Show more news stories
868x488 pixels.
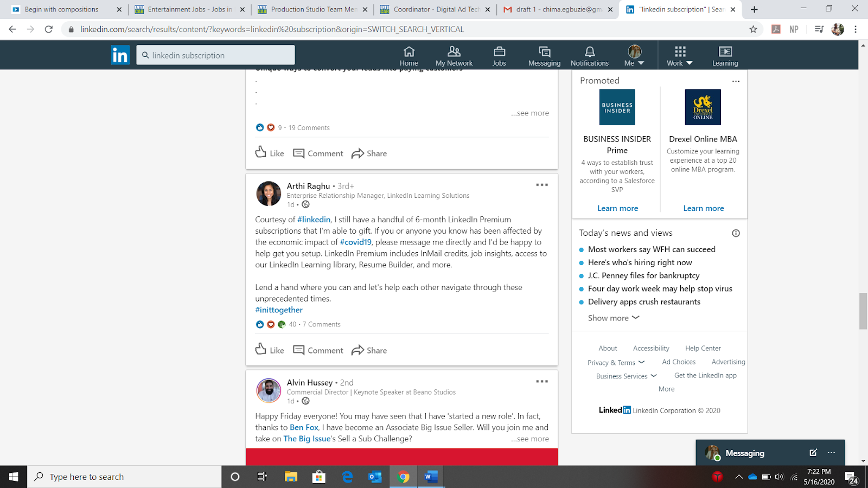614,318
